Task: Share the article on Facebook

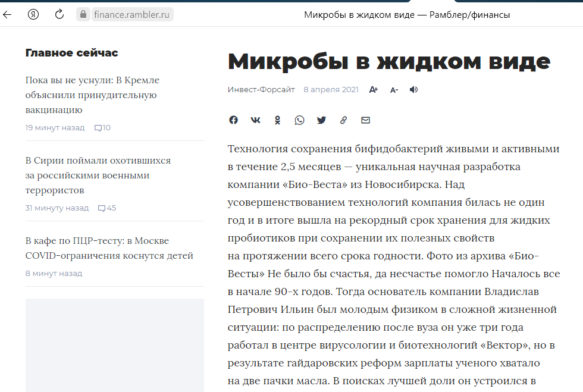Action: tap(233, 120)
